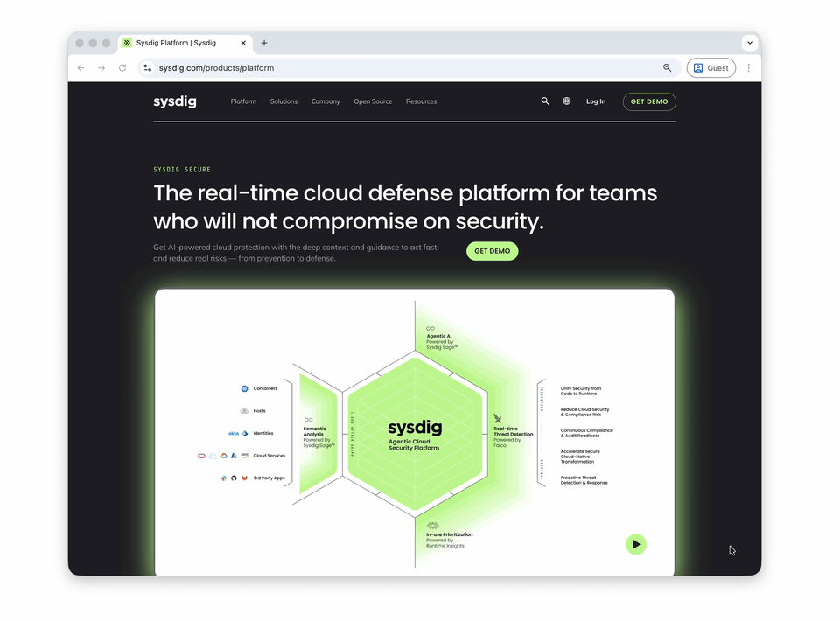
Task: Click the green GET DEMO hero button
Action: pos(492,251)
